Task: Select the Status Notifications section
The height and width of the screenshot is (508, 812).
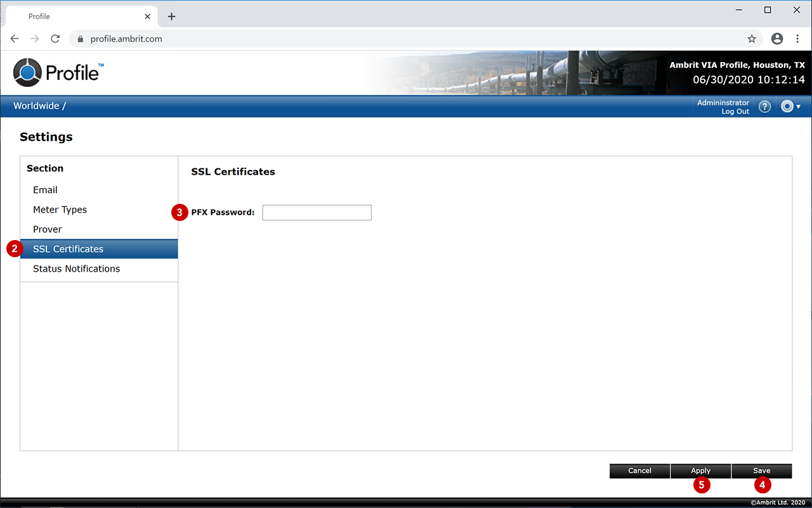Action: tap(99, 269)
